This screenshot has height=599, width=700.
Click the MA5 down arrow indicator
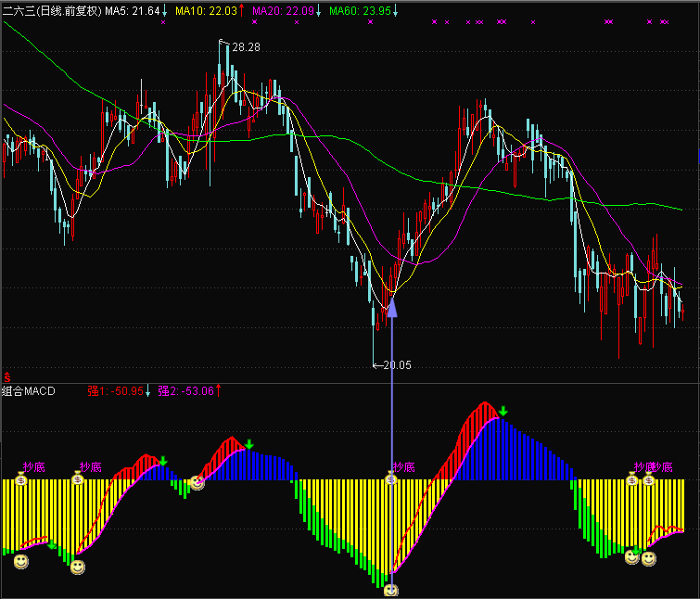[165, 11]
